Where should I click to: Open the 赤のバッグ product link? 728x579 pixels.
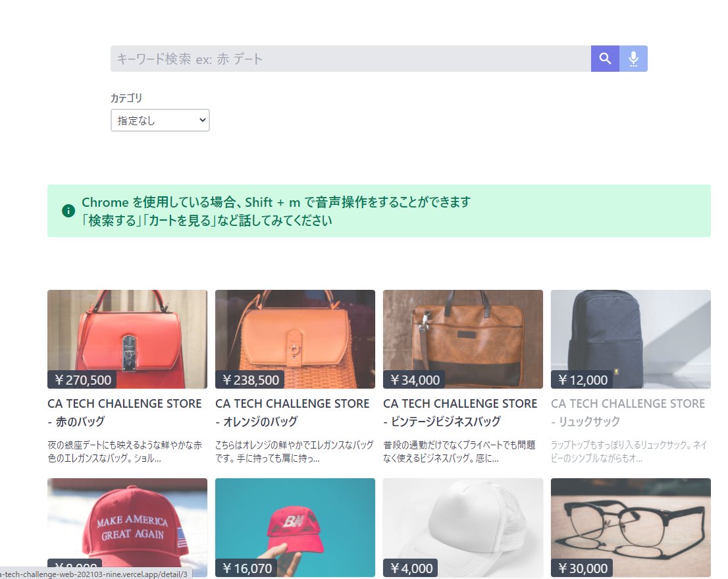(124, 412)
